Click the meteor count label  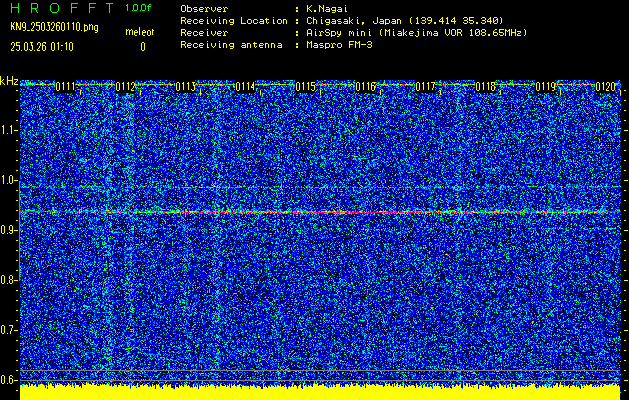pyautogui.click(x=140, y=32)
